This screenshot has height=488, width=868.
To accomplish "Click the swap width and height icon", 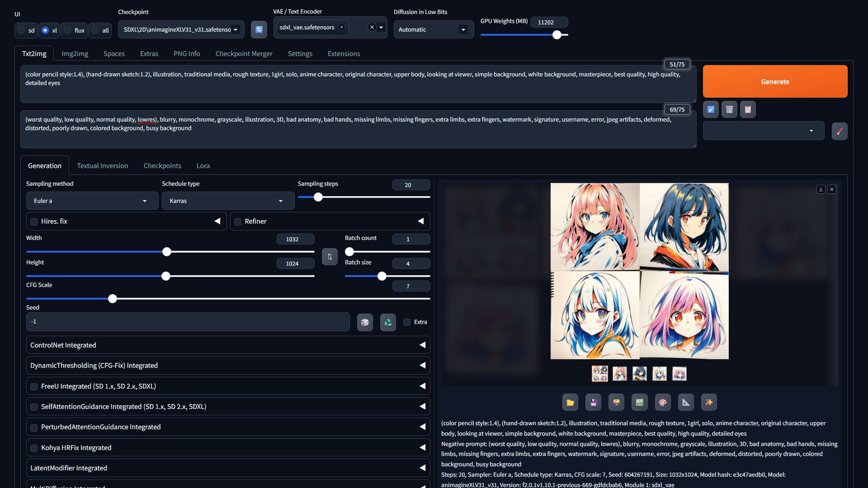I will pyautogui.click(x=330, y=257).
